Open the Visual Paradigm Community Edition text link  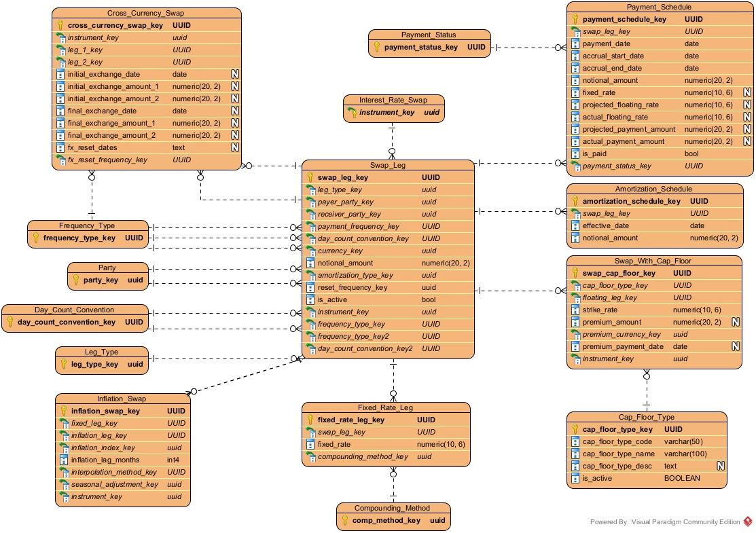click(685, 522)
